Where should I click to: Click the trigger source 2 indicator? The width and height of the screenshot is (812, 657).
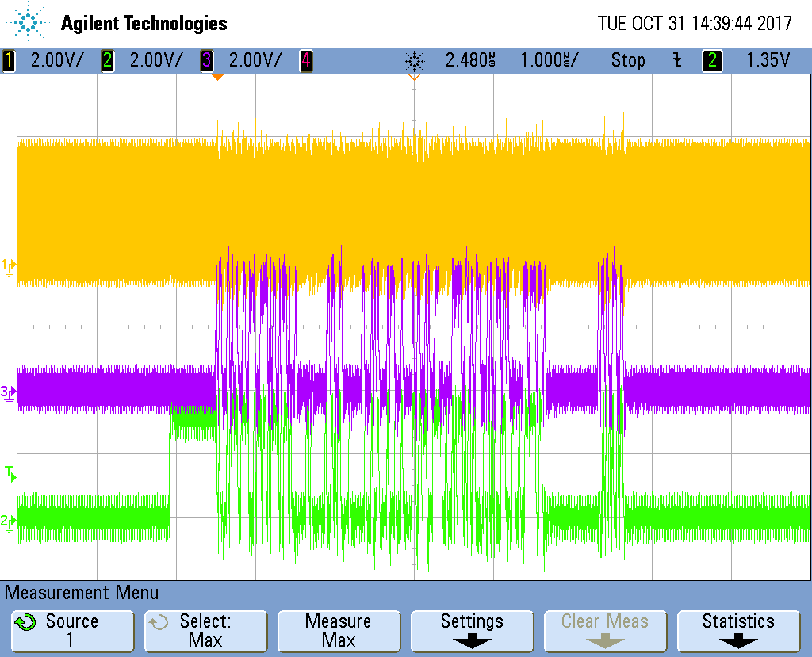pyautogui.click(x=712, y=60)
